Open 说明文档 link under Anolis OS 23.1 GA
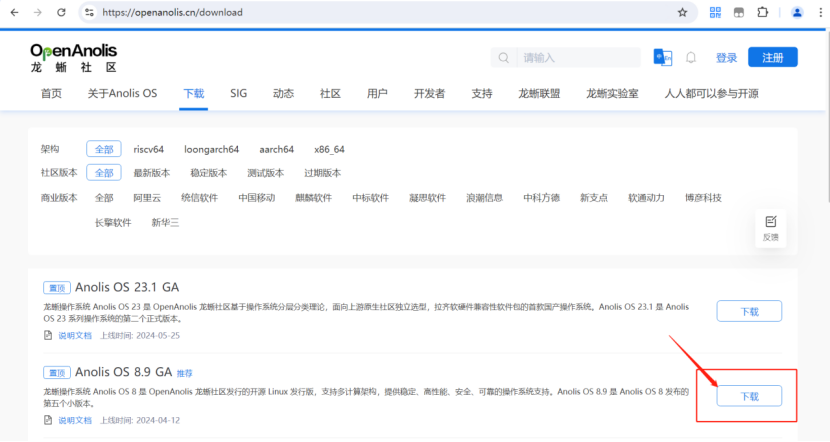 pos(75,335)
